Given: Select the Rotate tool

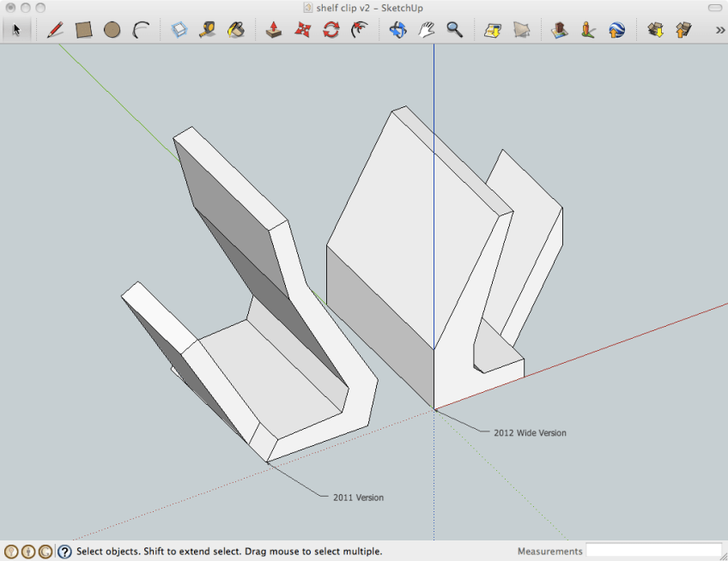Looking at the screenshot, I should (331, 30).
